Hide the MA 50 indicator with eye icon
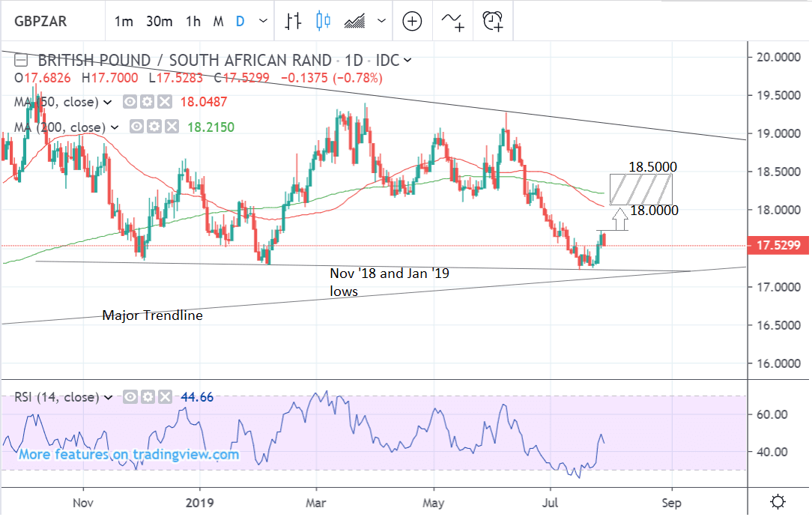812x517 pixels. pos(130,102)
